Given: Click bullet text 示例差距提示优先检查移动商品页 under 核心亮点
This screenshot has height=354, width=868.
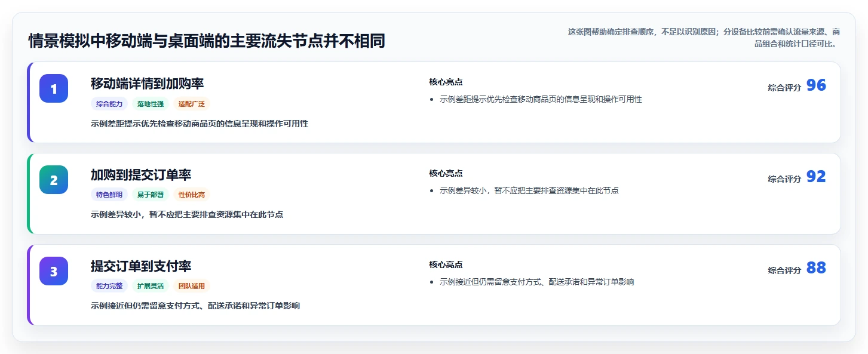Looking at the screenshot, I should point(541,99).
